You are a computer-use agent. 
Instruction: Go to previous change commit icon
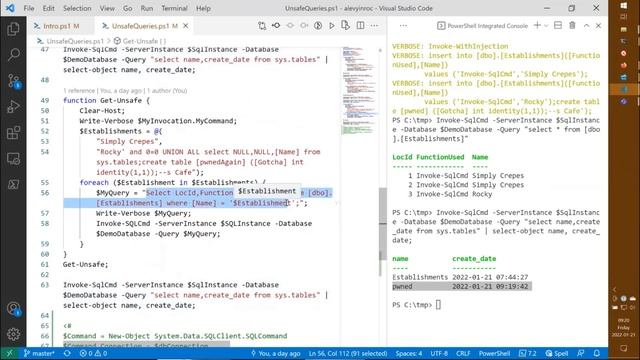[276, 26]
